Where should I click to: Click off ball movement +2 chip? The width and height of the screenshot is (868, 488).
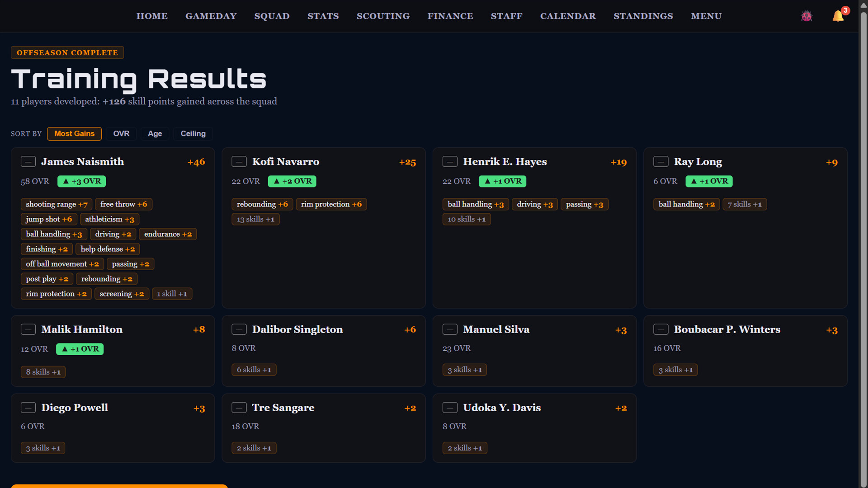click(62, 264)
